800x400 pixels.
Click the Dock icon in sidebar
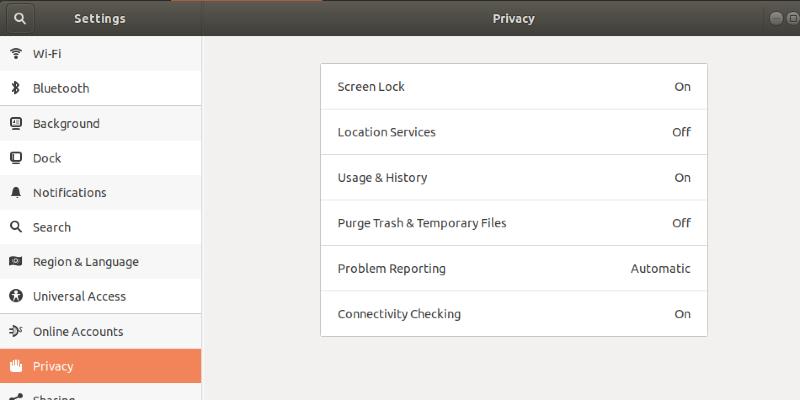[x=16, y=158]
